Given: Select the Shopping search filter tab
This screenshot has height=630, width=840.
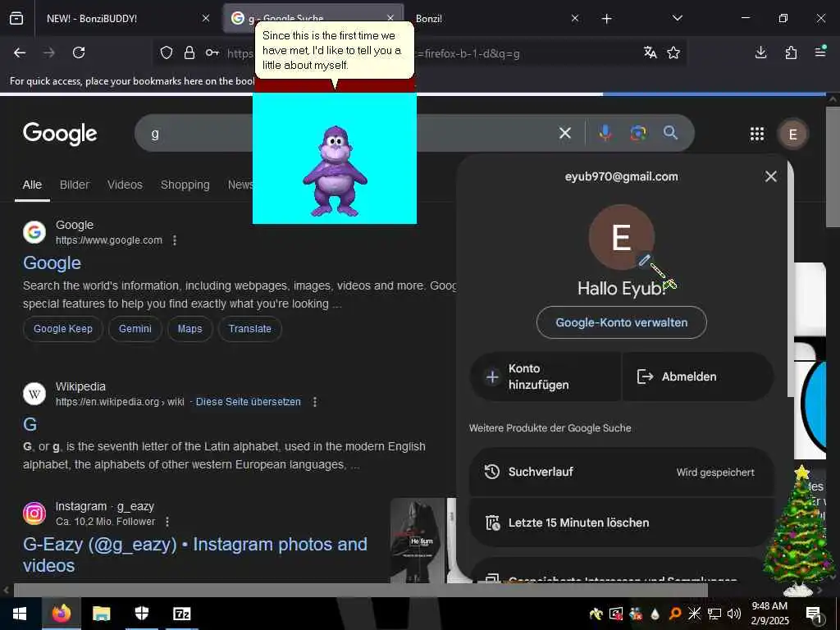Looking at the screenshot, I should (185, 185).
